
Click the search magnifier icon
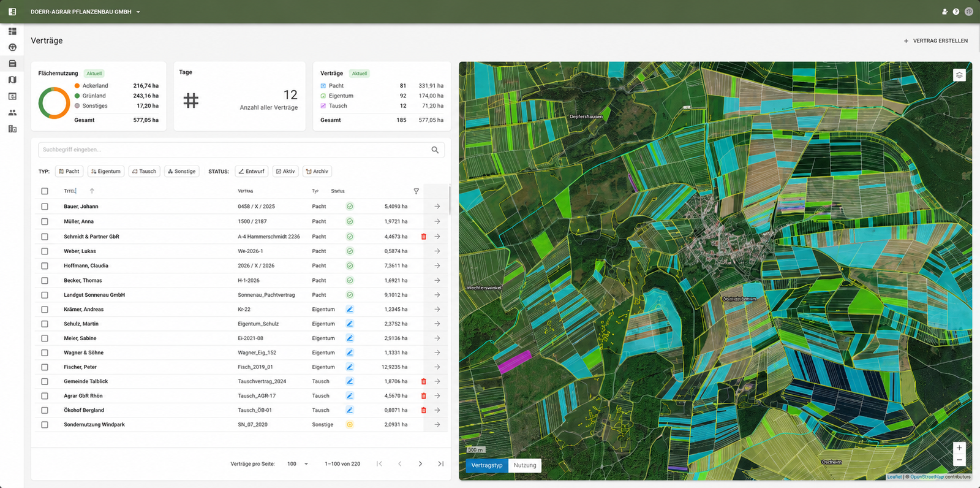pos(435,150)
